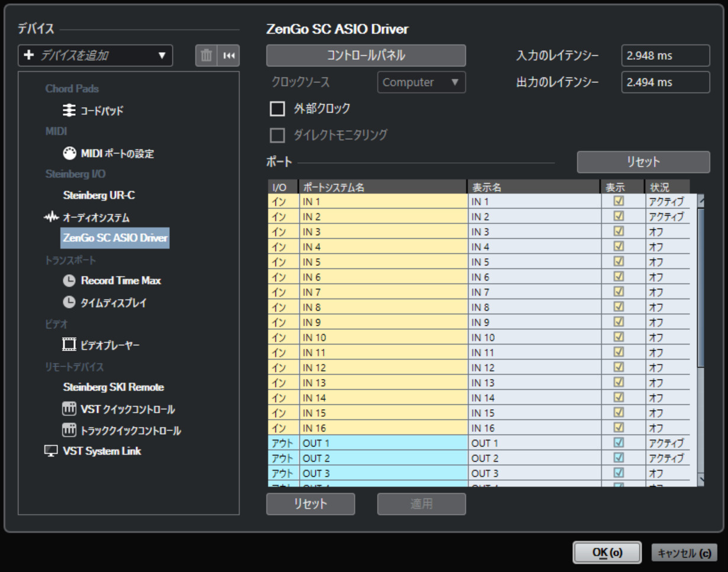Click the VST System Link monitor icon

(x=51, y=451)
